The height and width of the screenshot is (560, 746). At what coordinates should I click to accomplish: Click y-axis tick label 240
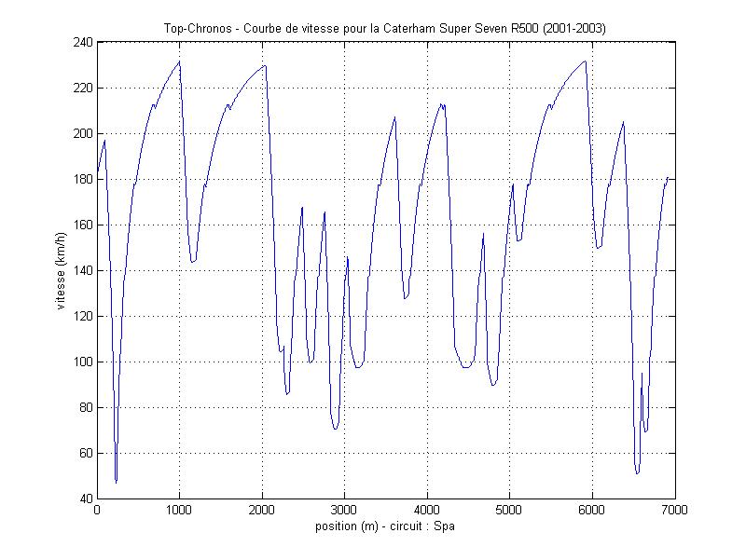click(x=83, y=42)
